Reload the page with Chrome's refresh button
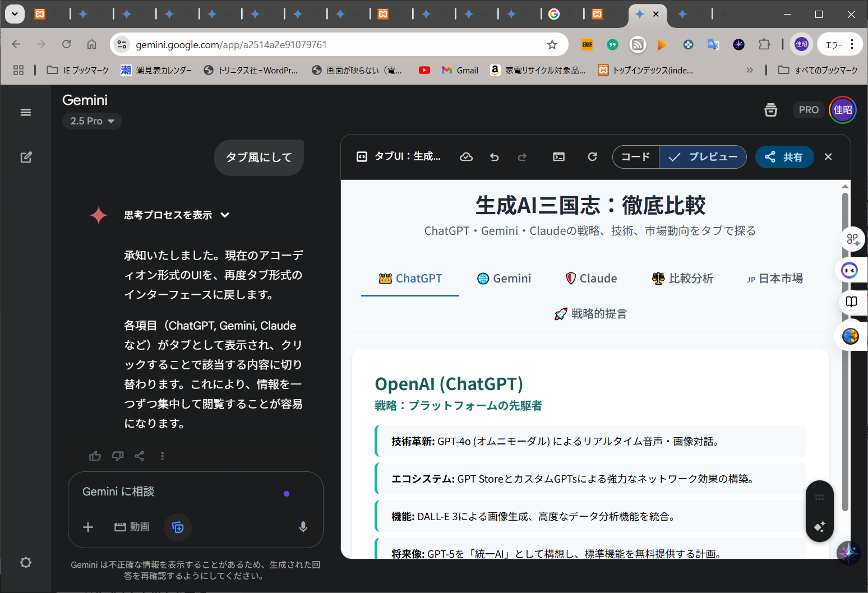 pos(67,44)
